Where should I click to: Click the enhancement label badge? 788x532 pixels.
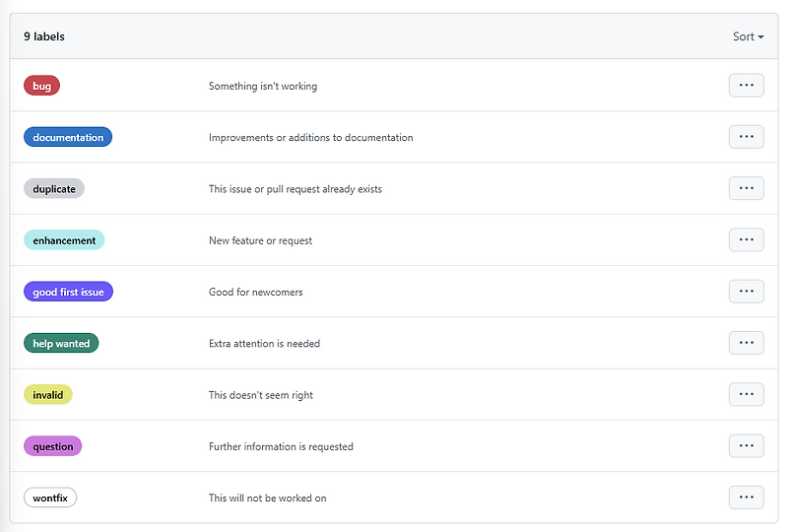coord(64,240)
